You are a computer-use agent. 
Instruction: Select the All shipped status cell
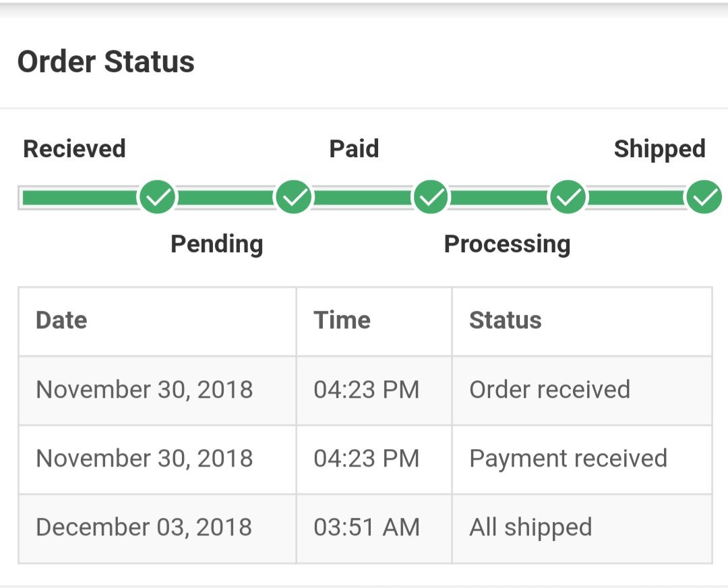[x=530, y=527]
